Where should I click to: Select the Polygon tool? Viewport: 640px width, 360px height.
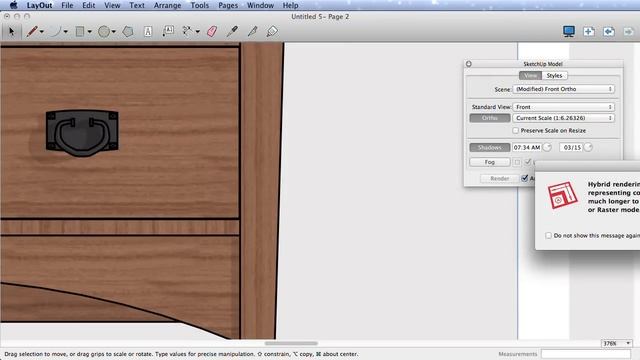[x=128, y=31]
